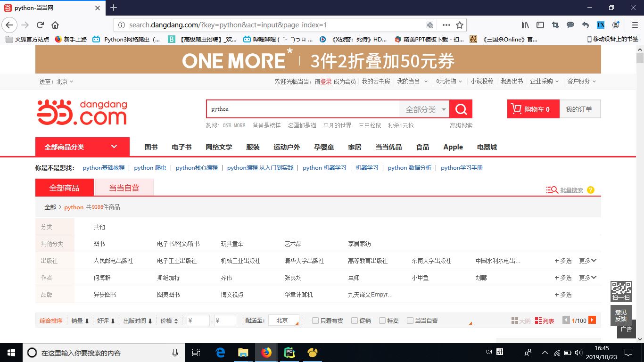Select the 全部商品 tab

click(x=65, y=188)
